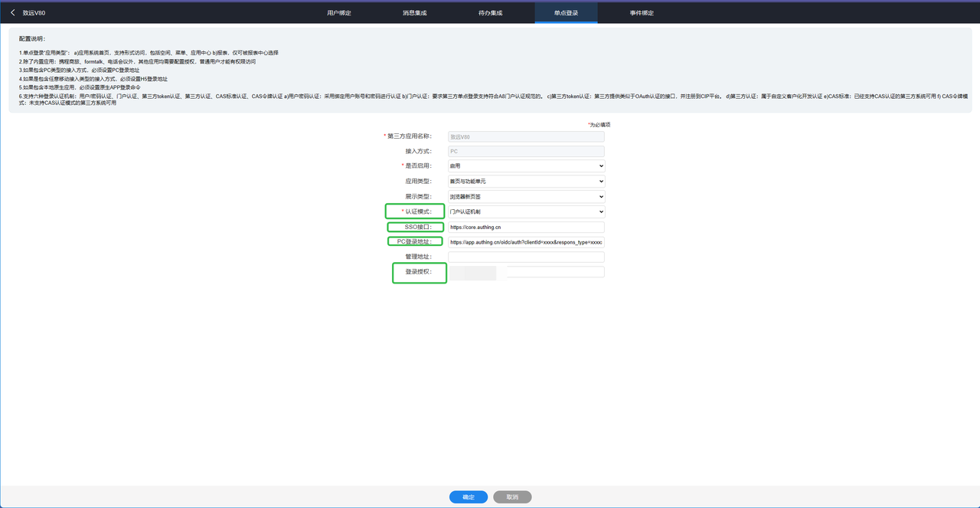Click the gray 取消 button

pyautogui.click(x=512, y=497)
